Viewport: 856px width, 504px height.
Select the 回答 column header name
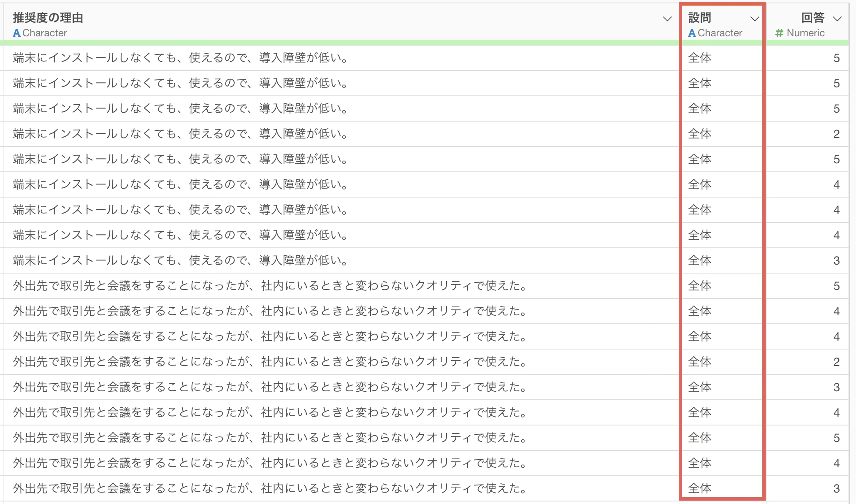pyautogui.click(x=813, y=18)
